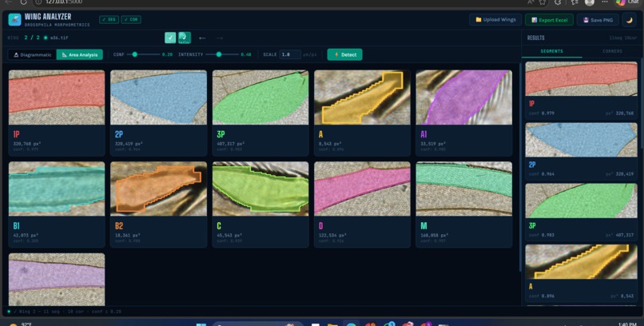This screenshot has height=326, width=644.
Task: Open the lavender segment thumbnail in the grid's last row
Action: (x=57, y=279)
